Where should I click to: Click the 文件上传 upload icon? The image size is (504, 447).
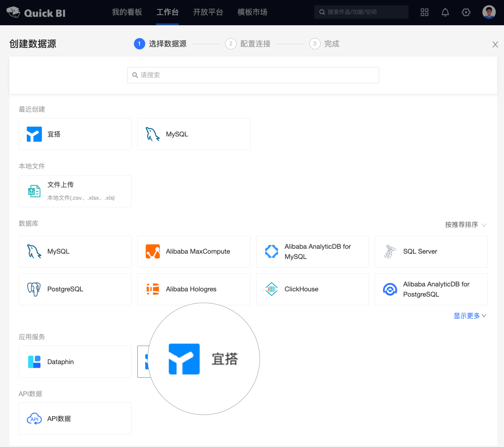34,191
